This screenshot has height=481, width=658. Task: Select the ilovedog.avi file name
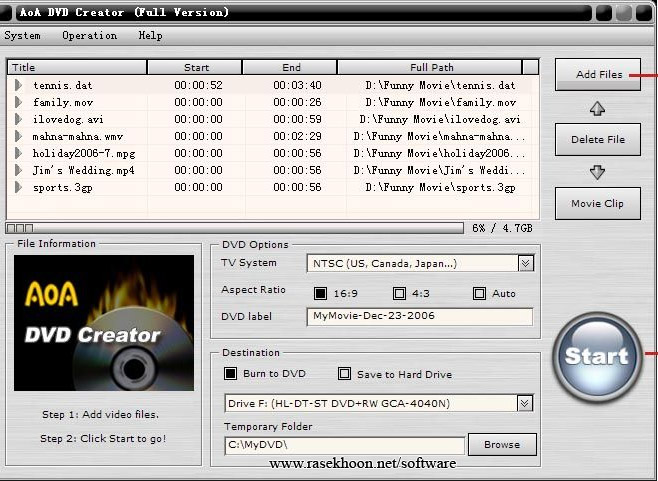[68, 119]
